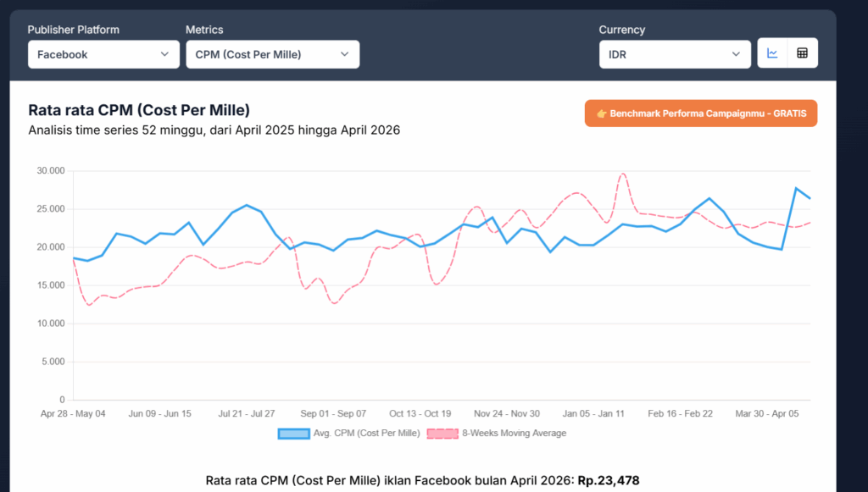
Task: Open the CPM (Cost Per Mille) metrics selector
Action: [271, 53]
